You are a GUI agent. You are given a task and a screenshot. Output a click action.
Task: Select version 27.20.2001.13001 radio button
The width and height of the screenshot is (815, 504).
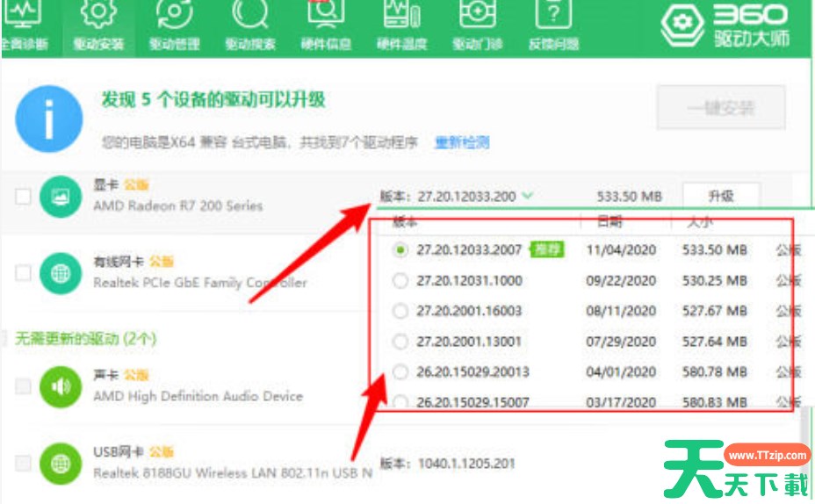pyautogui.click(x=400, y=342)
